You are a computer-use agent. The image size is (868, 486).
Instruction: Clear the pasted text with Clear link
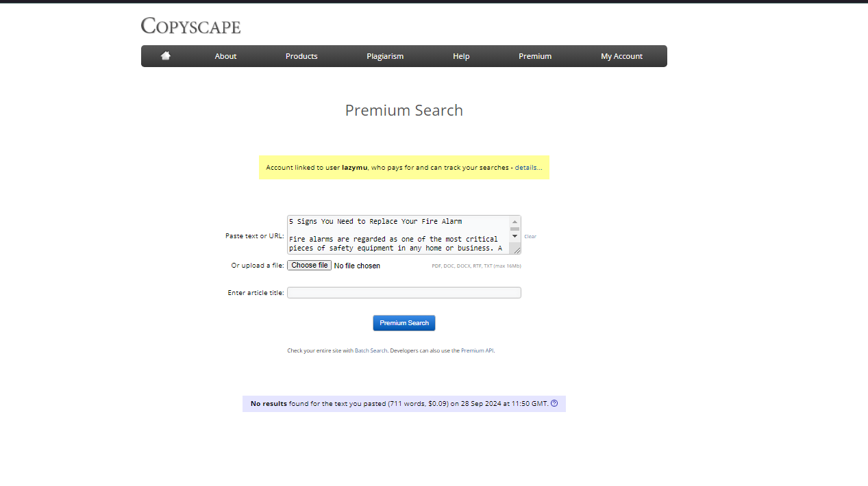(x=530, y=236)
